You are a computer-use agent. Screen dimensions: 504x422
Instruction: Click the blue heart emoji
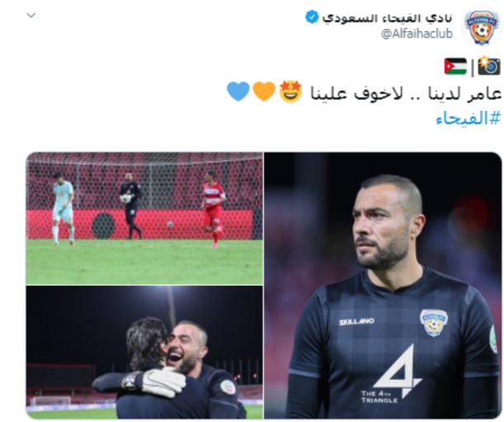[x=238, y=92]
